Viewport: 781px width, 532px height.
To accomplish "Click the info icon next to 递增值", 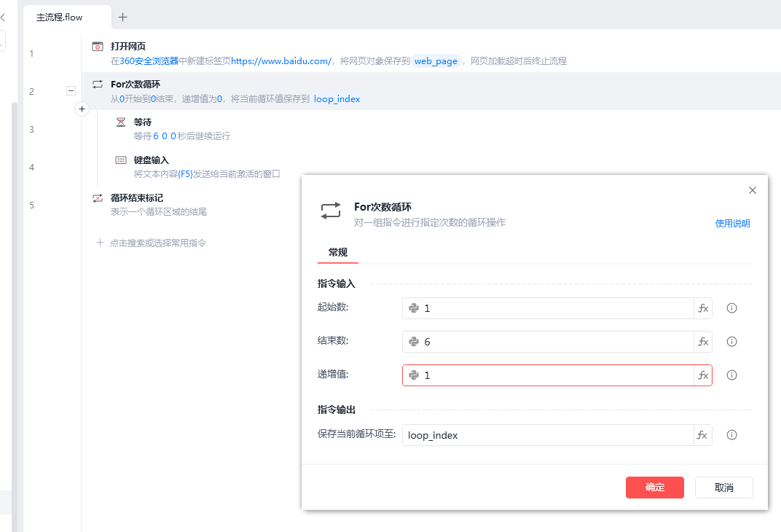I will click(731, 375).
